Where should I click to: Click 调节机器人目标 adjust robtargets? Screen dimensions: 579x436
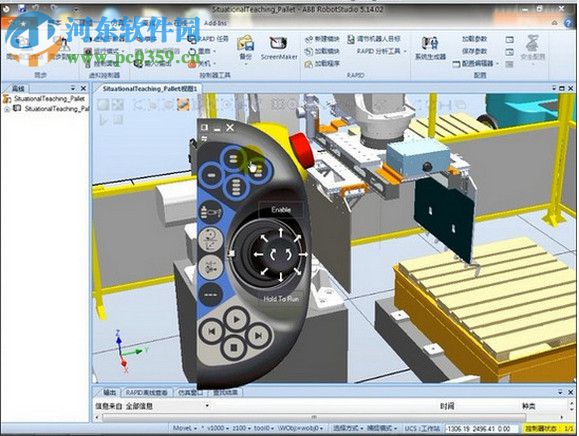coord(374,39)
